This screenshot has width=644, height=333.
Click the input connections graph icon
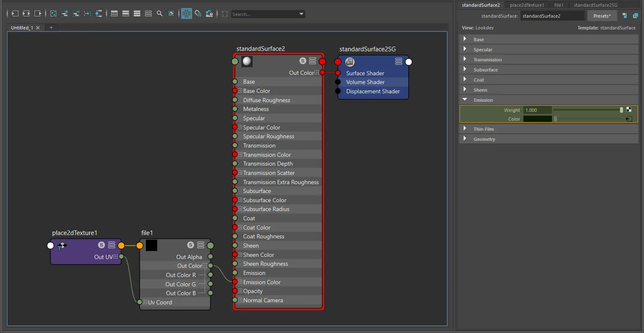[15, 14]
